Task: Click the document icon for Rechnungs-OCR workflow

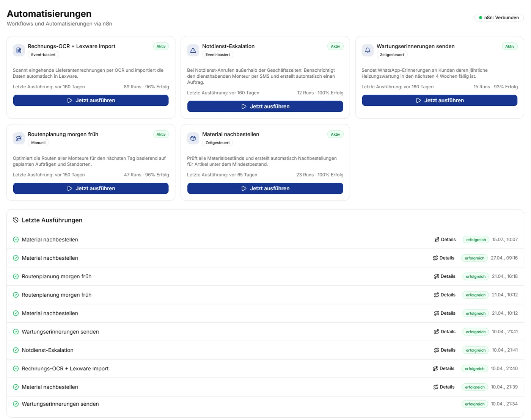Action: coord(19,50)
